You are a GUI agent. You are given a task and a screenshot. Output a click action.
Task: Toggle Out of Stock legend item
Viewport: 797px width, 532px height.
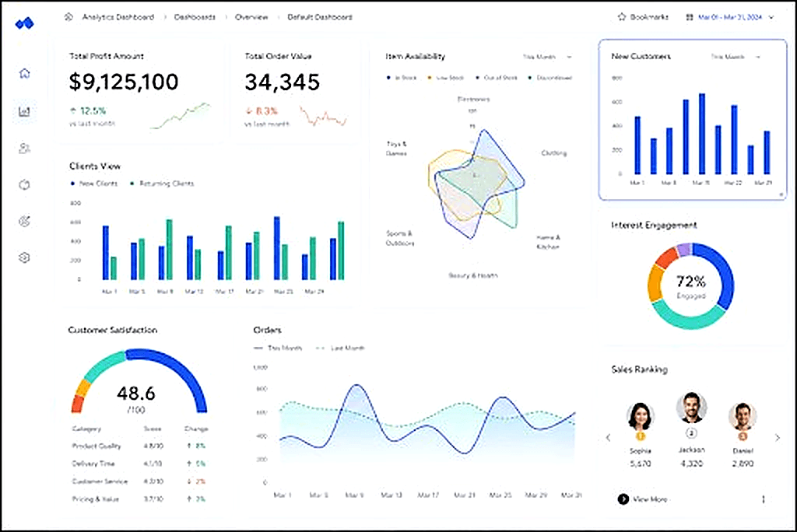(x=496, y=78)
